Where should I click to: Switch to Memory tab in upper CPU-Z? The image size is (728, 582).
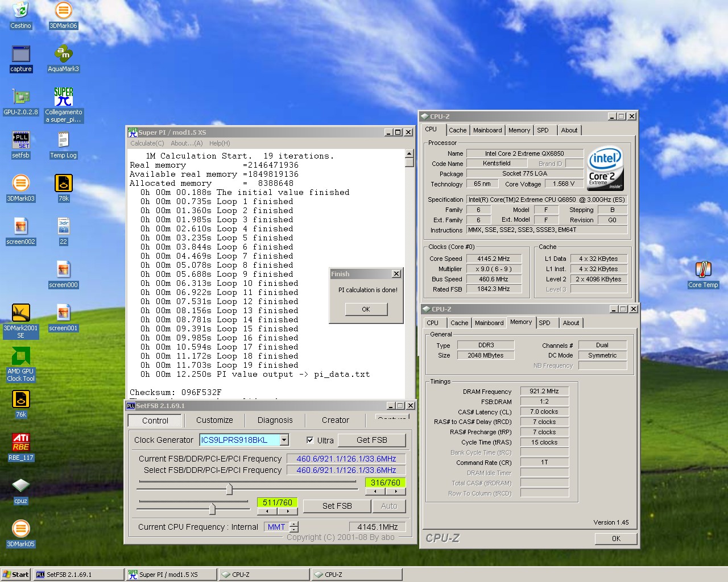519,130
